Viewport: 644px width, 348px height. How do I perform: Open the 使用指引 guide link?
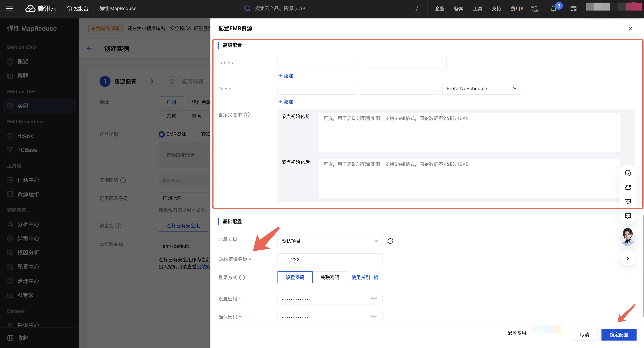[365, 277]
